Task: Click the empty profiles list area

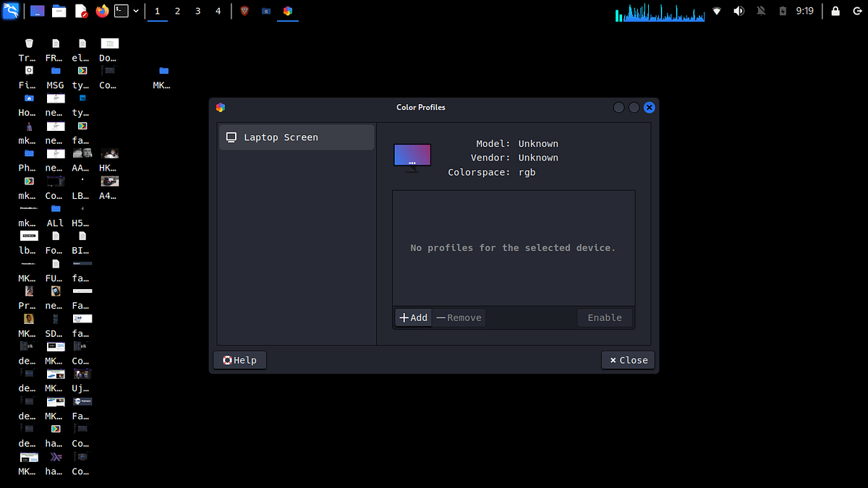Action: [514, 248]
